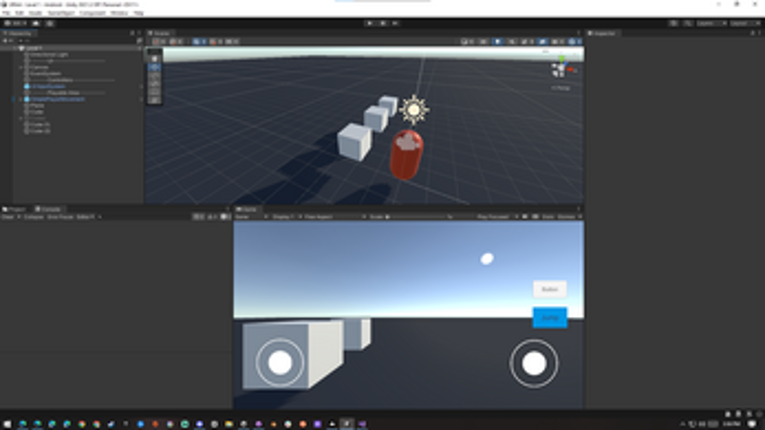Screen dimensions: 765x430
Task: Toggle Console error messages filter
Action: (225, 217)
